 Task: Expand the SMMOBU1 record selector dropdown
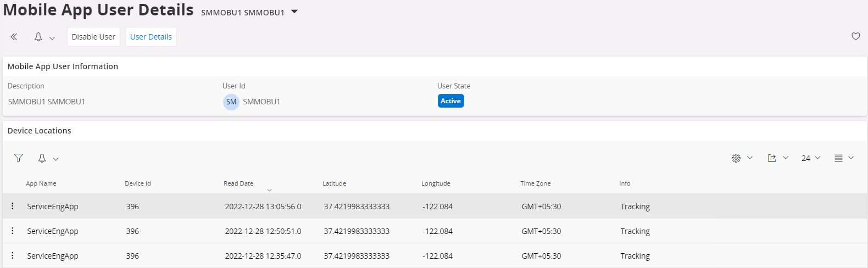coord(294,12)
